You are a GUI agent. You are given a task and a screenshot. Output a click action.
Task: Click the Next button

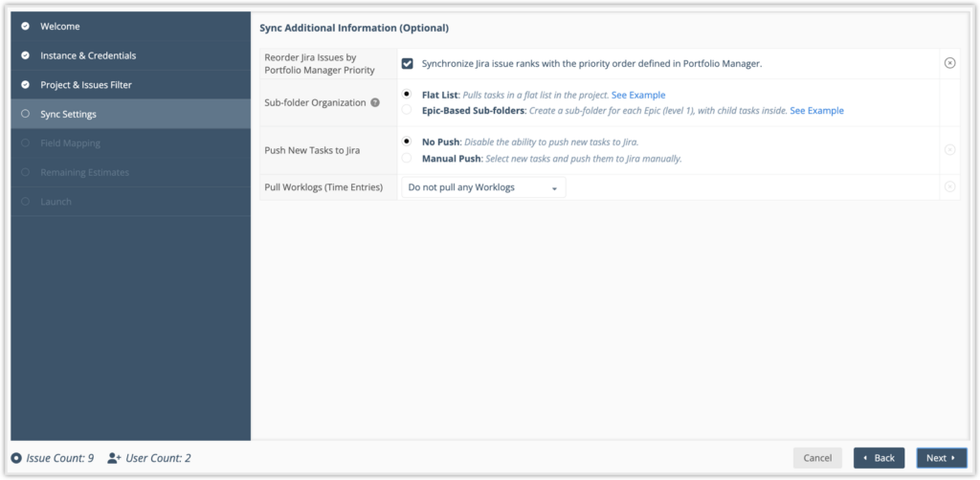click(x=942, y=458)
